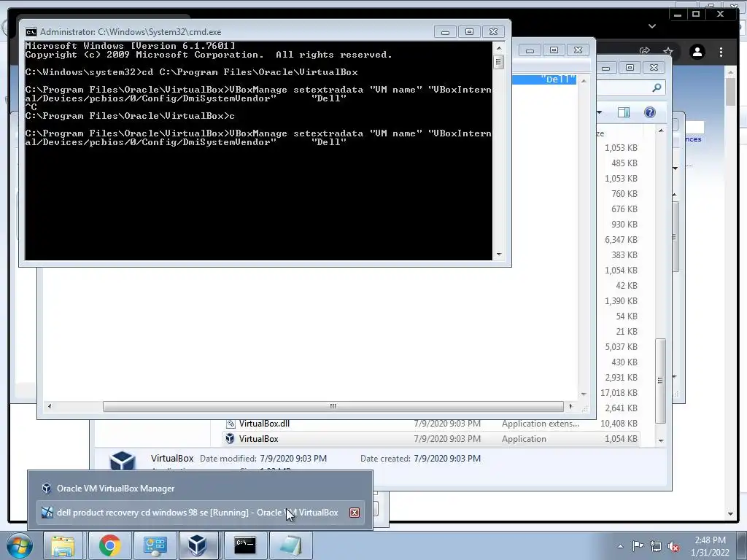747x560 pixels.
Task: Click the Chrome page scroll down arrow
Action: pos(731,514)
